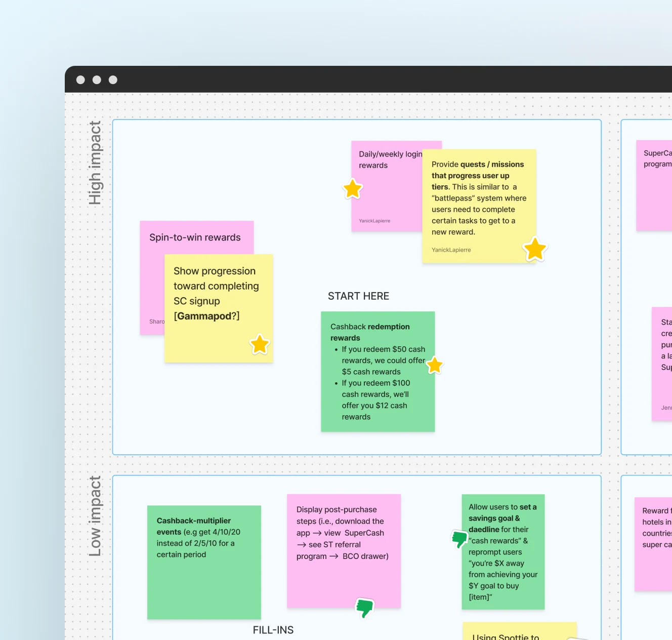The image size is (672, 640).
Task: Click the START HERE label
Action: tap(358, 296)
